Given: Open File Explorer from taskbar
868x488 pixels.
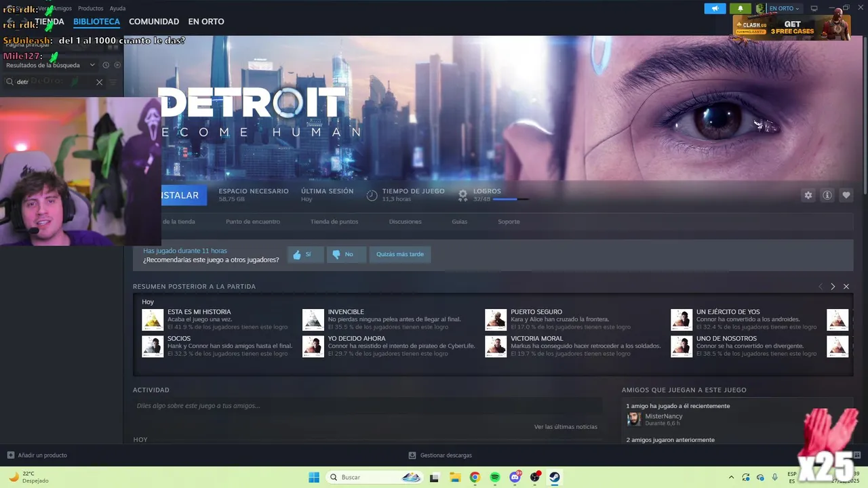Looking at the screenshot, I should [455, 477].
